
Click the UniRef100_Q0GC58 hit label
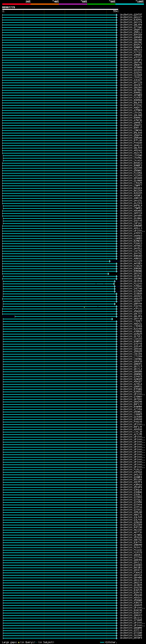(131, 588)
